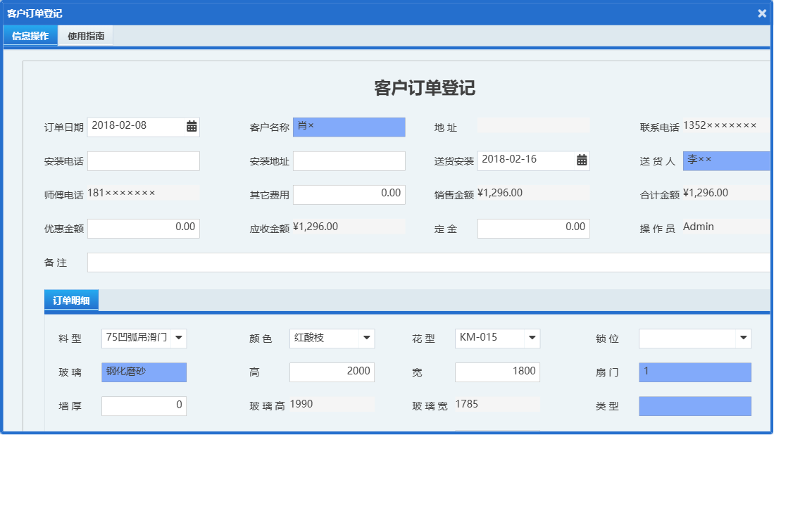Open the 花型 dropdown showing KM-015
Viewport: 812px width, 518px height.
pos(532,338)
